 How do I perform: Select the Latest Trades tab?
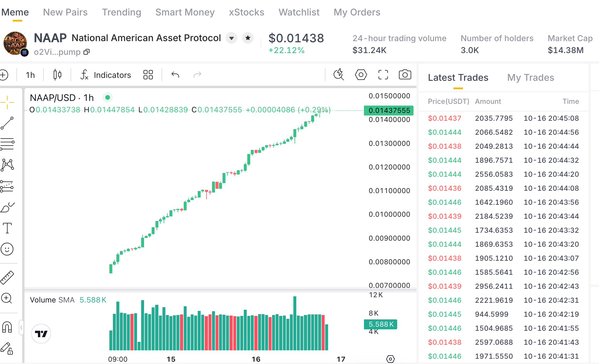click(x=458, y=78)
